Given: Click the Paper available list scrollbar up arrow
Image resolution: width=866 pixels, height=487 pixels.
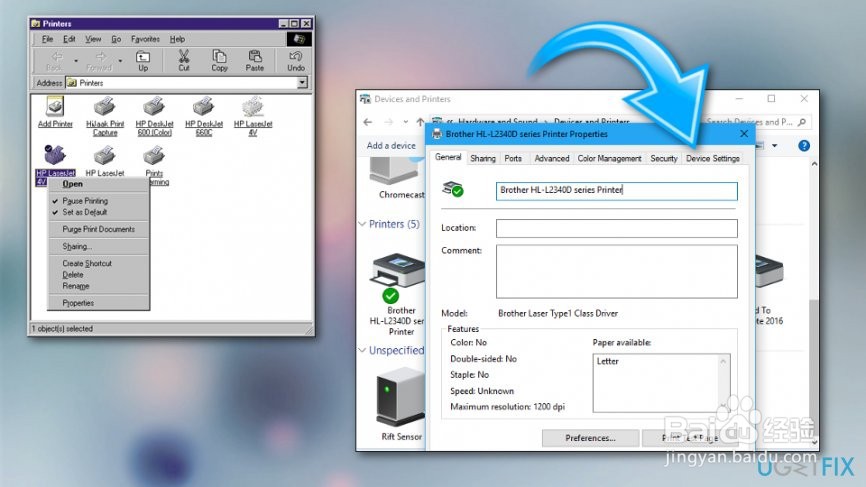Looking at the screenshot, I should [723, 361].
